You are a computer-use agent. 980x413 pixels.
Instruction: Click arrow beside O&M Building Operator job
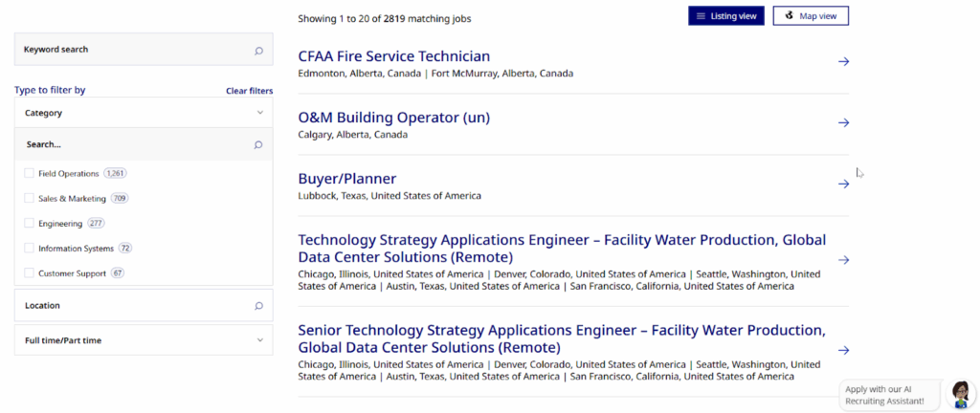843,123
